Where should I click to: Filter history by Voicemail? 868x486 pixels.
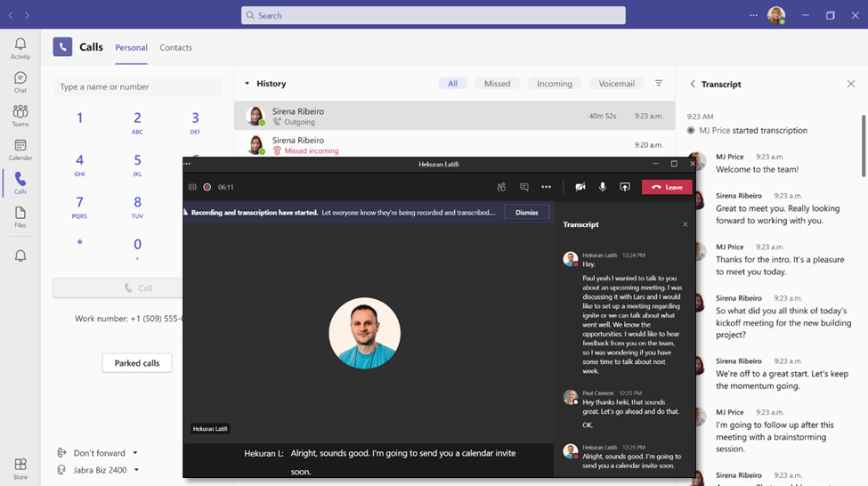[616, 84]
